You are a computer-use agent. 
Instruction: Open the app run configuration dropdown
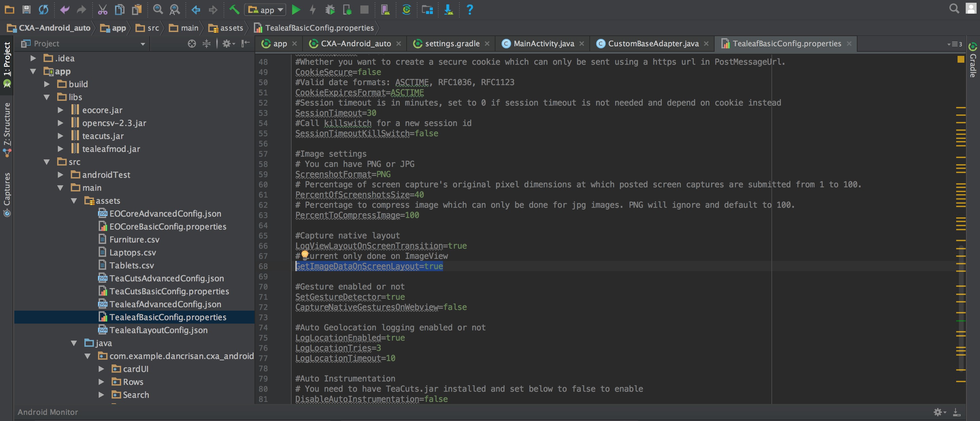266,10
